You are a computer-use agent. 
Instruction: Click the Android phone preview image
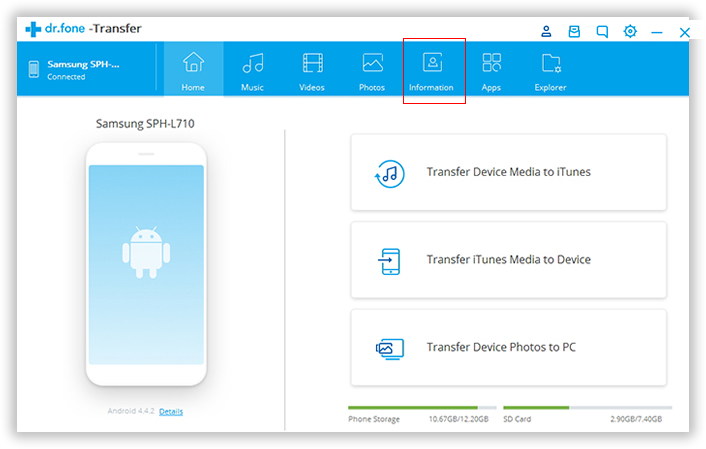(146, 264)
